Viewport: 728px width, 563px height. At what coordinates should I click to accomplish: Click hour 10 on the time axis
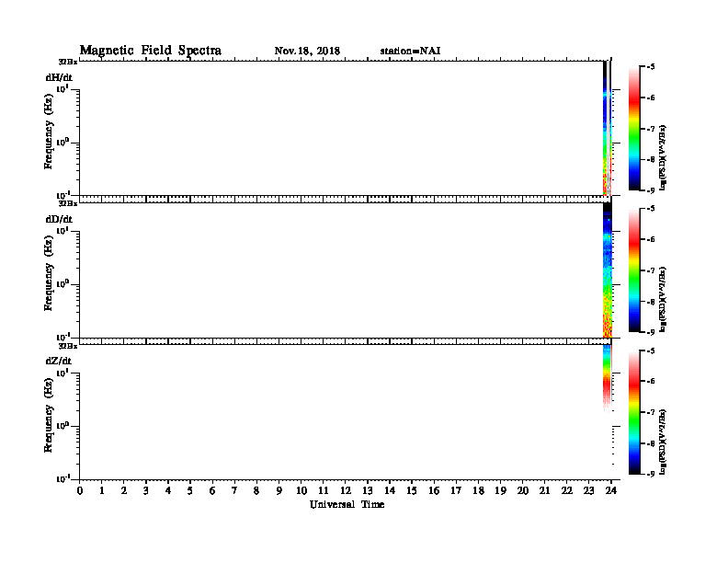[301, 491]
